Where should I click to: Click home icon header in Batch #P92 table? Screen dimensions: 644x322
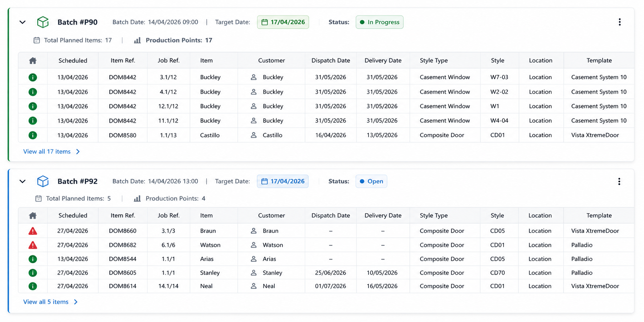pyautogui.click(x=33, y=216)
